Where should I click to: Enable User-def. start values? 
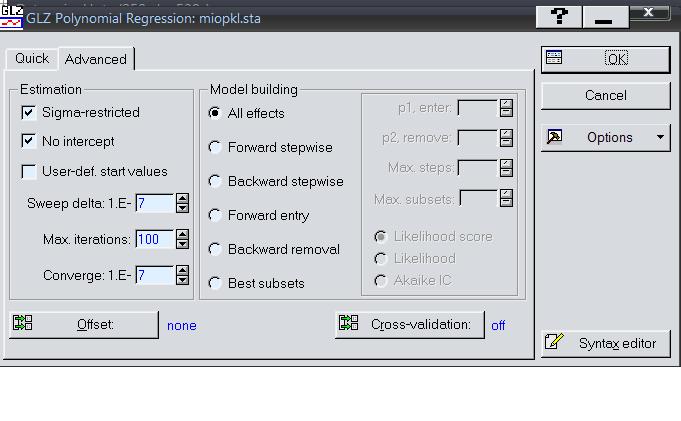click(x=29, y=172)
